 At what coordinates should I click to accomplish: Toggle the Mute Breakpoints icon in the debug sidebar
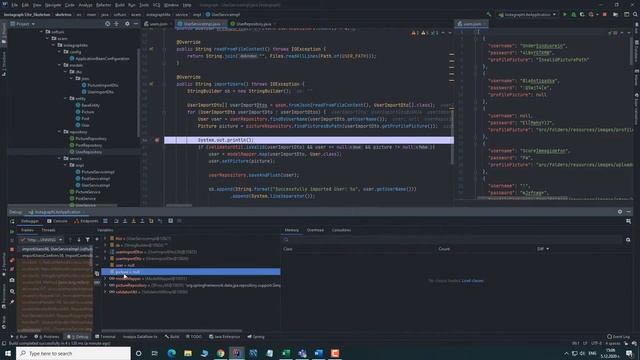[x=12, y=269]
